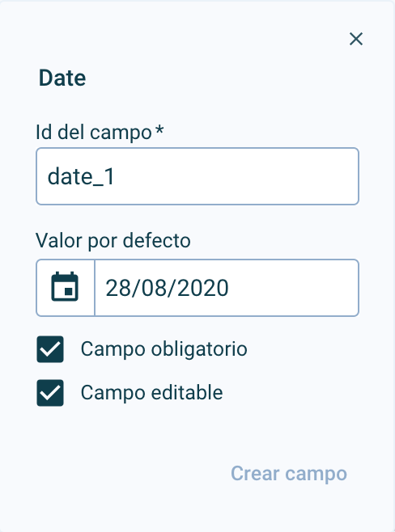
Task: Click the checkmark in the Campo editable box
Action: (50, 393)
